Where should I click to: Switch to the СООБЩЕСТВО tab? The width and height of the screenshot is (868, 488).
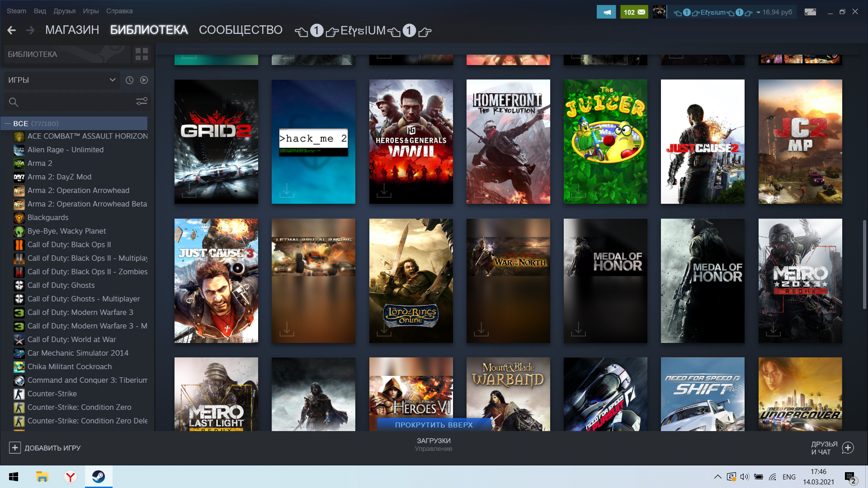point(241,30)
